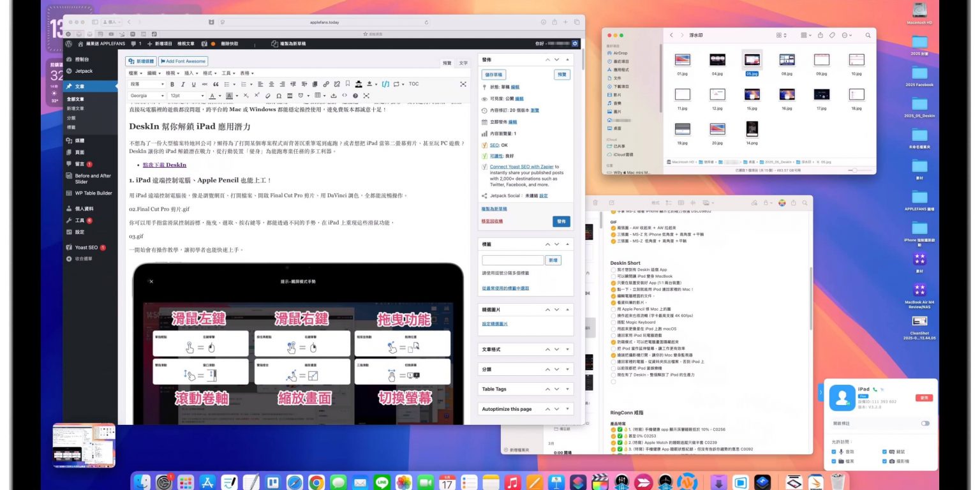Open Google Chrome from the Dock
Viewport: 980px width, 490px height.
point(316,482)
